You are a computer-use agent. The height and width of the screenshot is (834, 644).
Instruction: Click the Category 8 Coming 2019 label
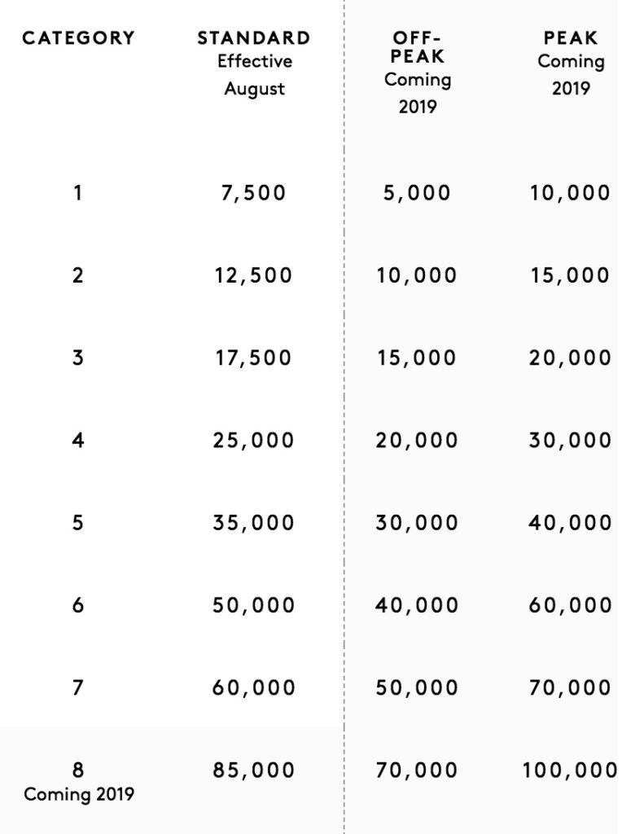point(78,782)
